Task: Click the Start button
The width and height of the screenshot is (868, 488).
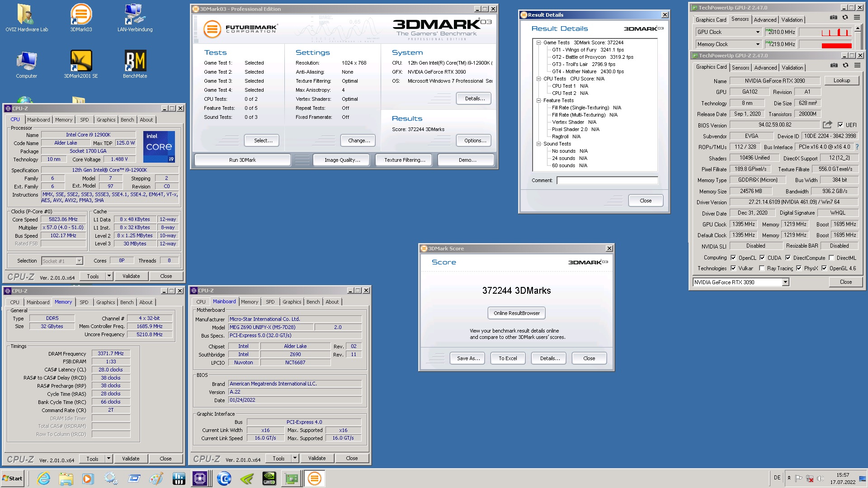Action: pos(12,479)
